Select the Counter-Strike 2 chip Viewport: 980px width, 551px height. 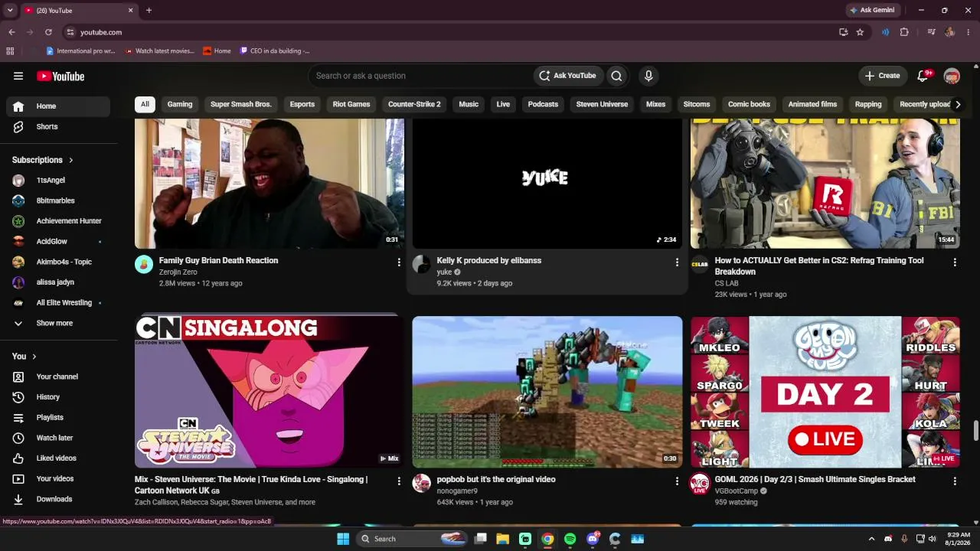coord(414,104)
